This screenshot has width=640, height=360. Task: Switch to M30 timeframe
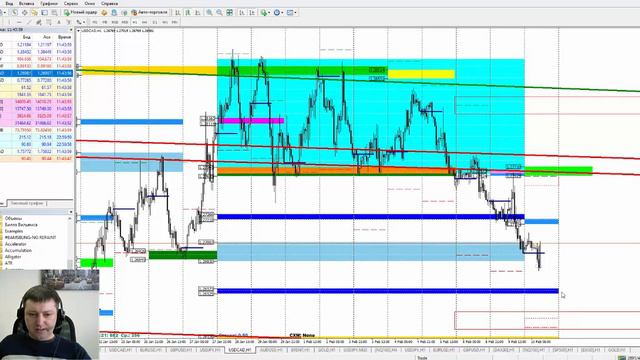124,22
